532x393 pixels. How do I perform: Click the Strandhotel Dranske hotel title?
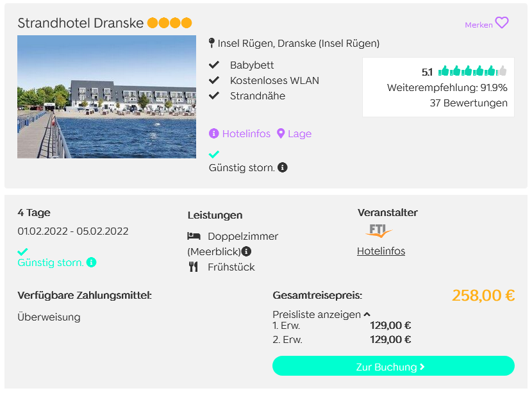81,23
